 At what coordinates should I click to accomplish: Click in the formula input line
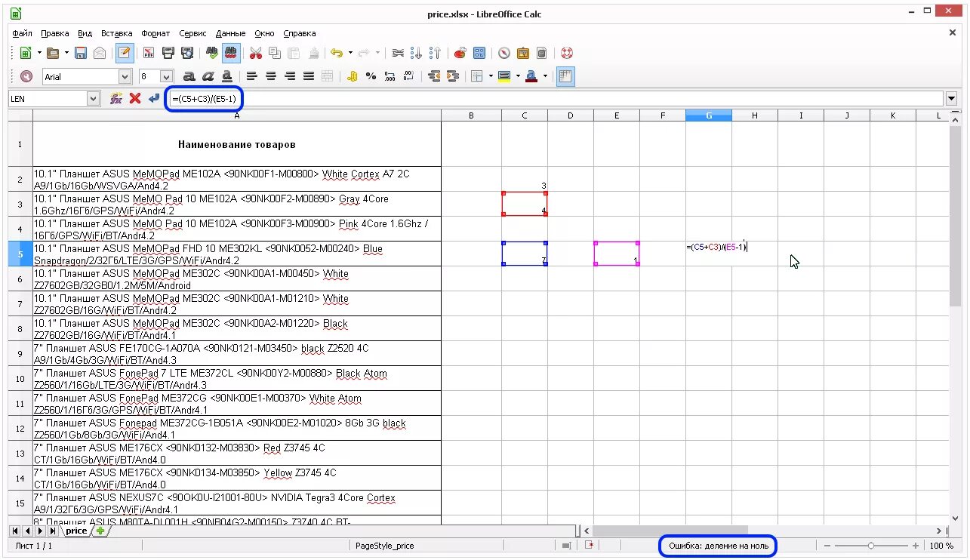point(557,98)
